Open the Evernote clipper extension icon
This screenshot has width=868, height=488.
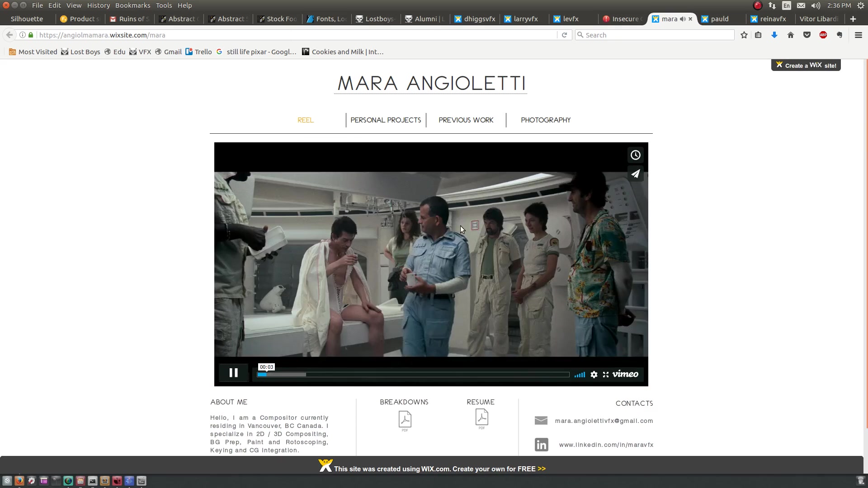[840, 35]
